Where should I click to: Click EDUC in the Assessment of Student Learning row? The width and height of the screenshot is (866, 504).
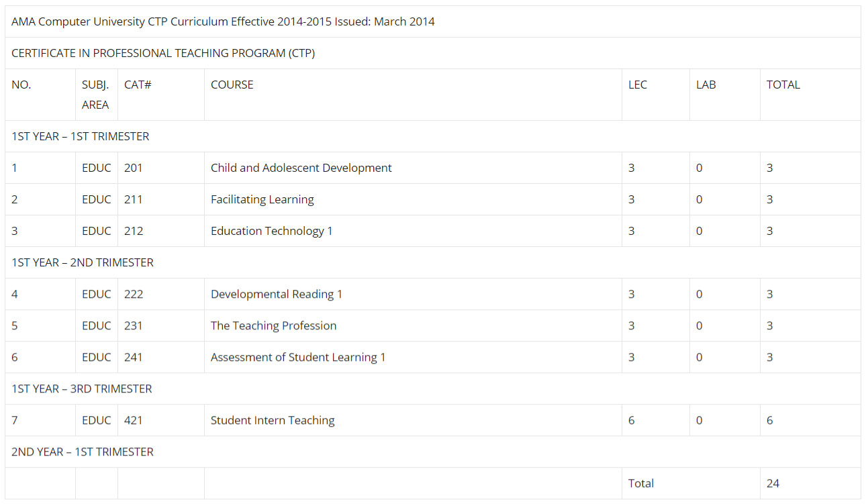coord(97,357)
